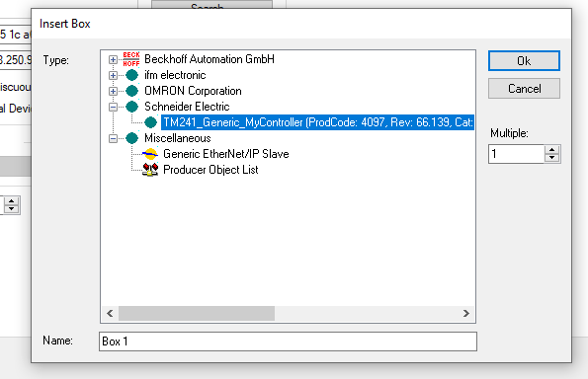Click the Schneider Electric teal circle icon
Viewport: 588px width, 379px height.
pos(131,107)
